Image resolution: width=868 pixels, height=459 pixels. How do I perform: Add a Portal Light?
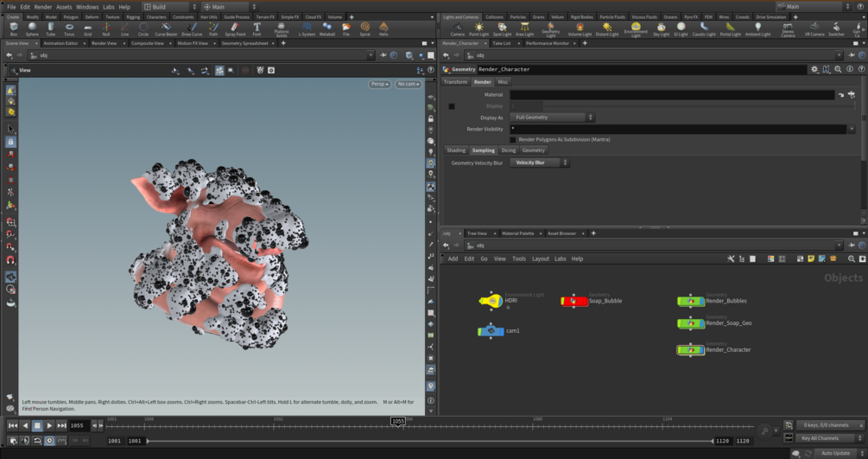[x=730, y=29]
